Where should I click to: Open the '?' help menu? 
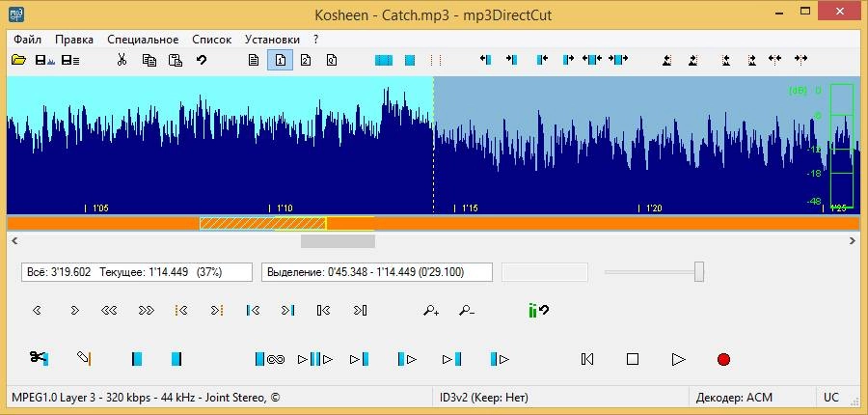coord(315,40)
